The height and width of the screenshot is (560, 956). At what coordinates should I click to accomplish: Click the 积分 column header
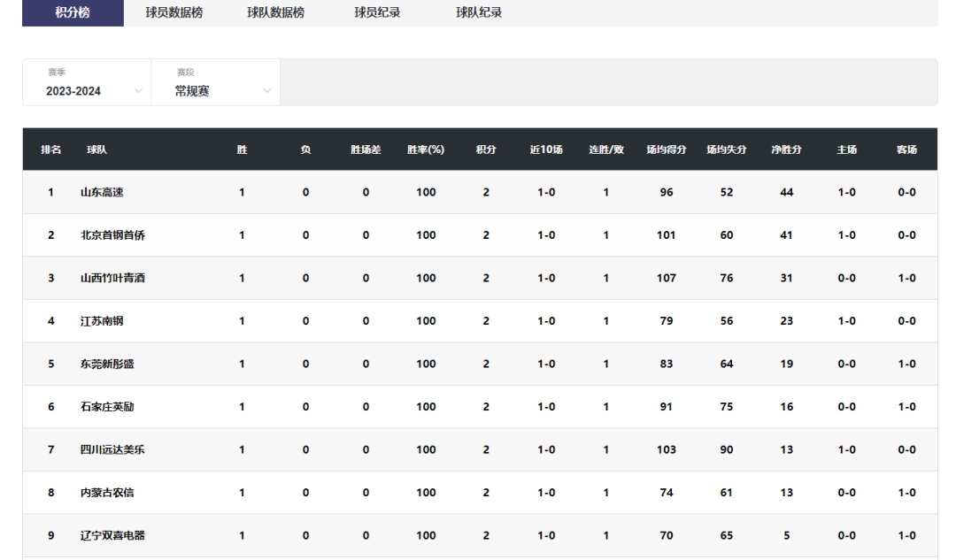coord(486,150)
